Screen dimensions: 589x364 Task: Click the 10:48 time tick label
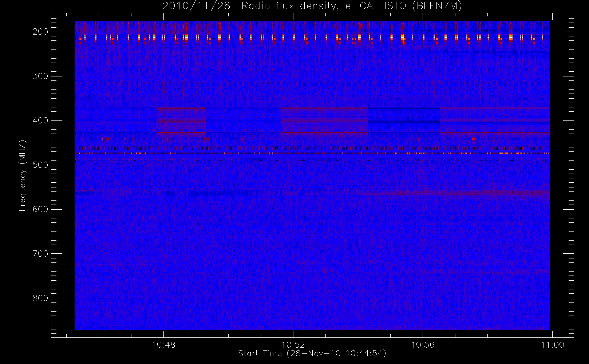pyautogui.click(x=164, y=345)
